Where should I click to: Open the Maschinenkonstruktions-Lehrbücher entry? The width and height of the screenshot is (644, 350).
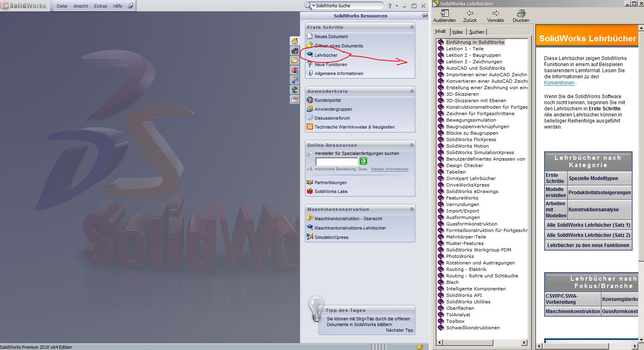coord(350,228)
